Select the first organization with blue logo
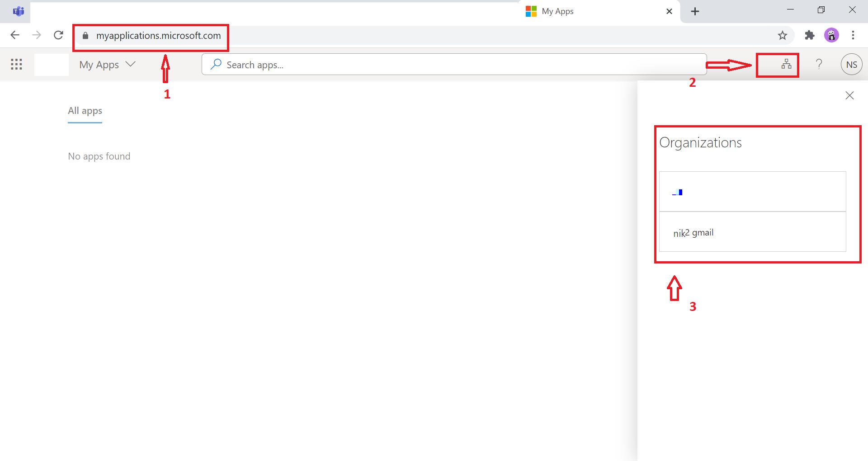 [752, 191]
